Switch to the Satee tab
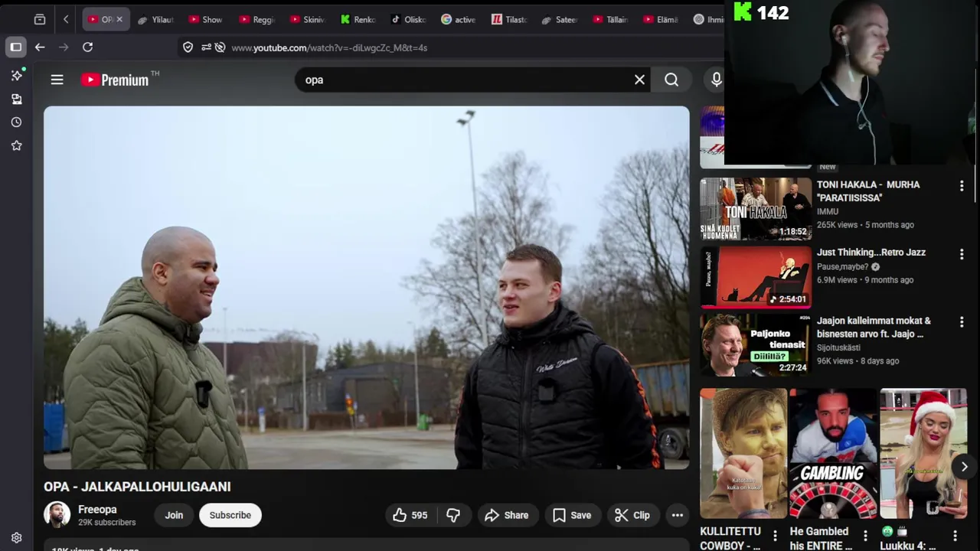Image resolution: width=980 pixels, height=551 pixels. click(x=560, y=19)
